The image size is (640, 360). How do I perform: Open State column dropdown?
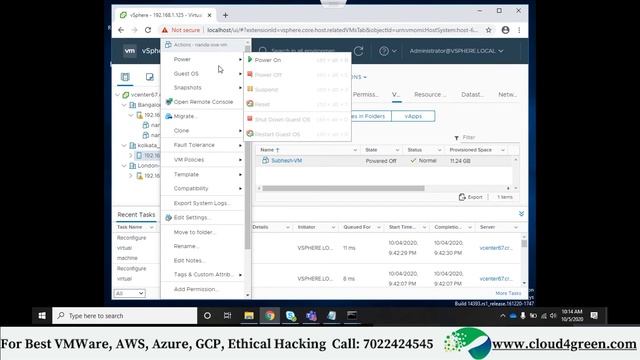pos(397,150)
